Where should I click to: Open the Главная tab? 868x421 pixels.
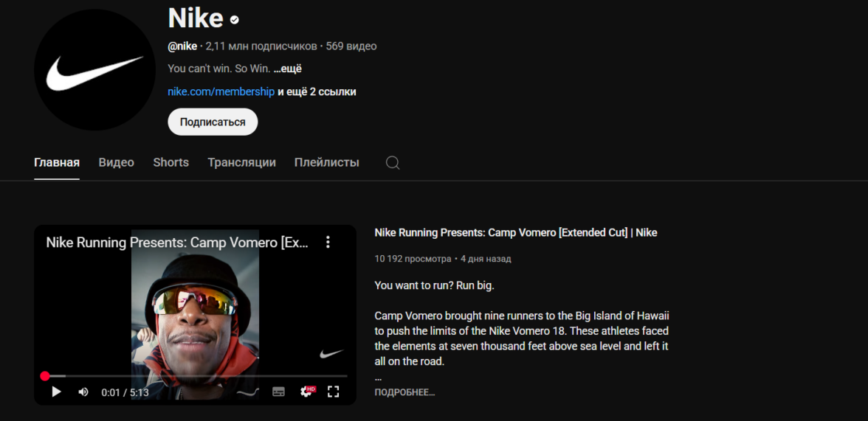click(56, 163)
